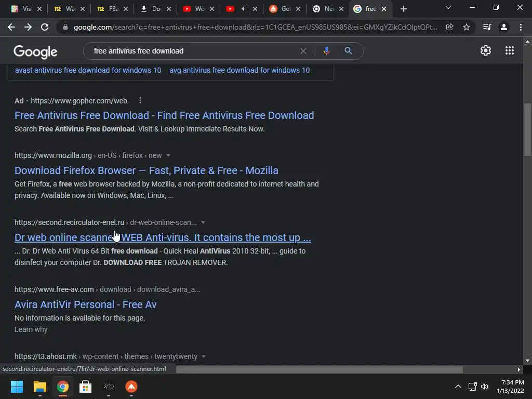
Task: Open Dr web online scanner result
Action: [163, 237]
